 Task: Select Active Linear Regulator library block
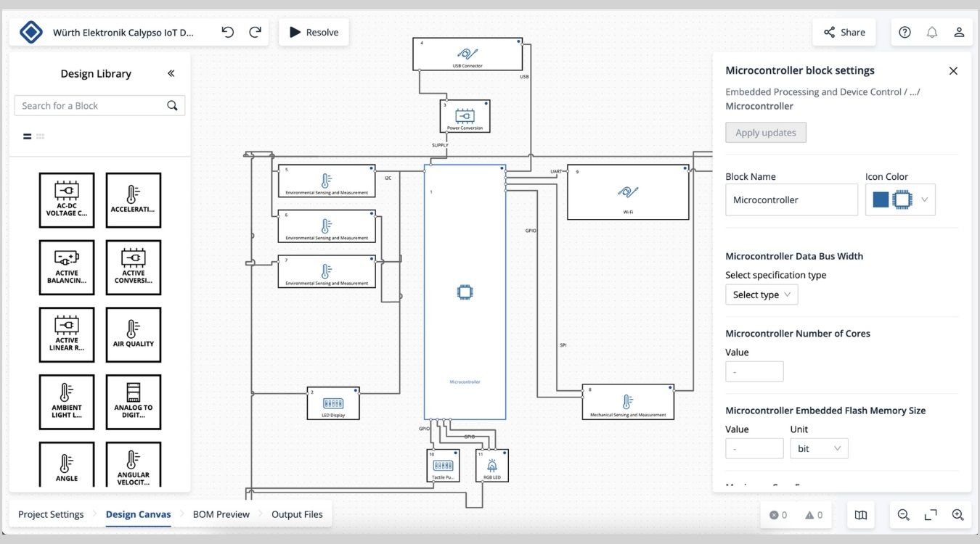pos(67,335)
